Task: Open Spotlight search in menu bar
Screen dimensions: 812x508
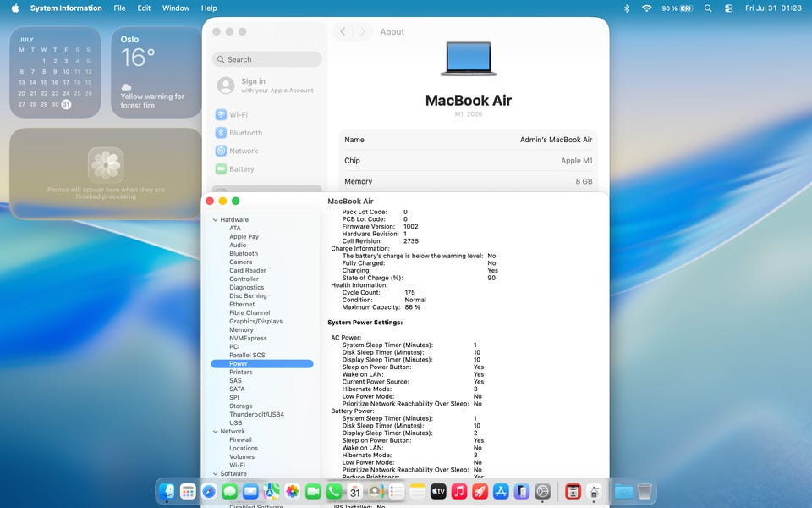Action: click(708, 8)
